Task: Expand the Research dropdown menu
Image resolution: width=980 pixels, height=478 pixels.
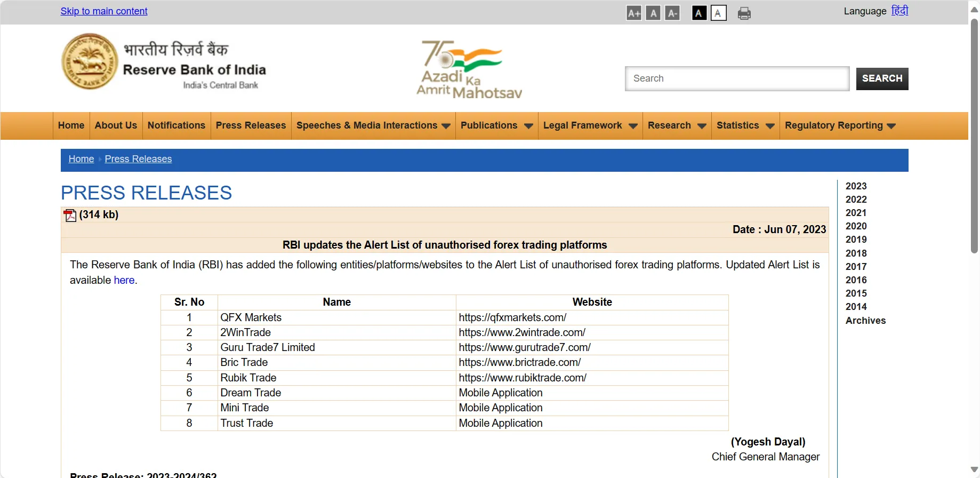Action: point(677,125)
